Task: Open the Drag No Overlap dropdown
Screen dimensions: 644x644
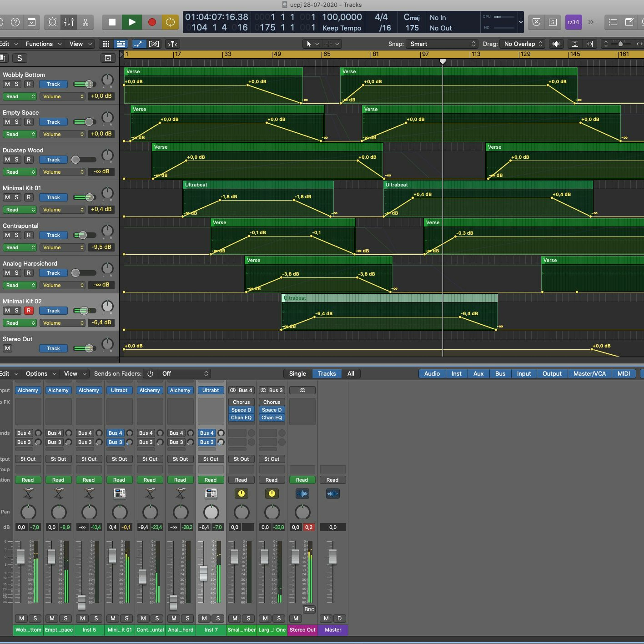Action: point(522,44)
